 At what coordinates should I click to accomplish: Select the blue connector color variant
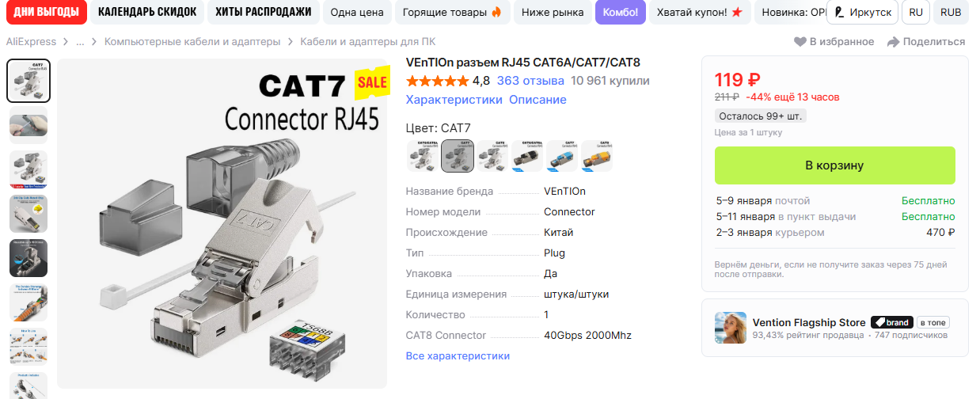562,156
